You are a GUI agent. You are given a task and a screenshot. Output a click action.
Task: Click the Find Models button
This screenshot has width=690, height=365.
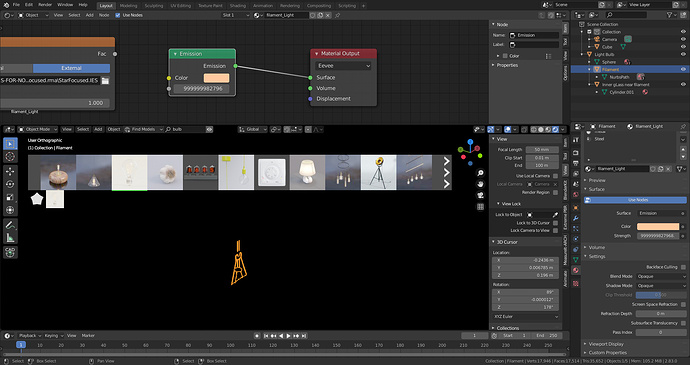pyautogui.click(x=143, y=129)
